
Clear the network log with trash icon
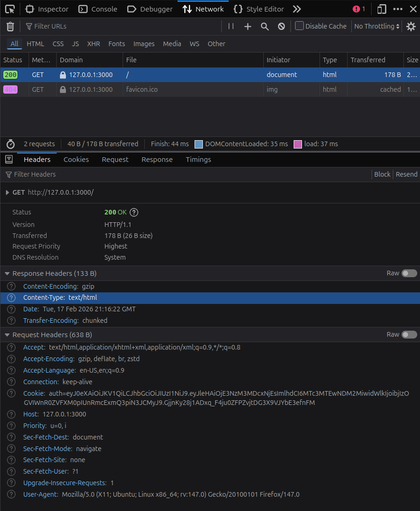[x=10, y=27]
